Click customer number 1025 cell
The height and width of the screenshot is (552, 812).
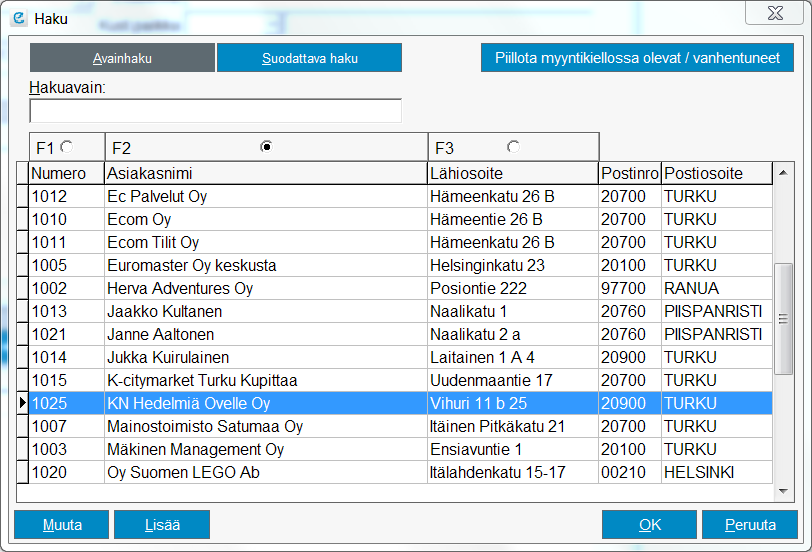point(67,403)
